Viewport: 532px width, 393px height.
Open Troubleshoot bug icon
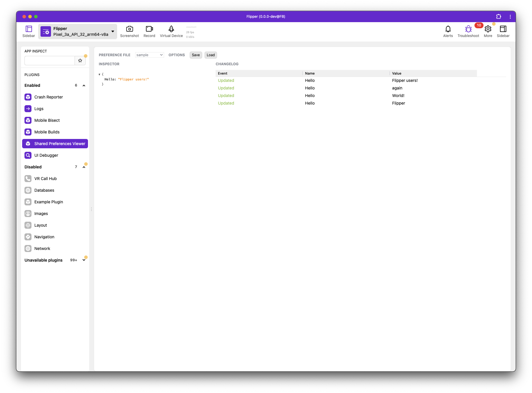(468, 29)
